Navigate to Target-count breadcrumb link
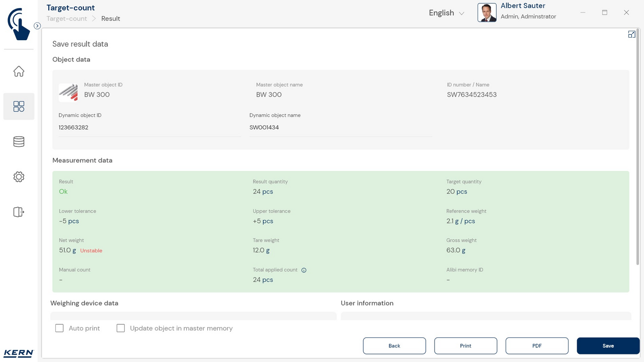 click(x=67, y=19)
